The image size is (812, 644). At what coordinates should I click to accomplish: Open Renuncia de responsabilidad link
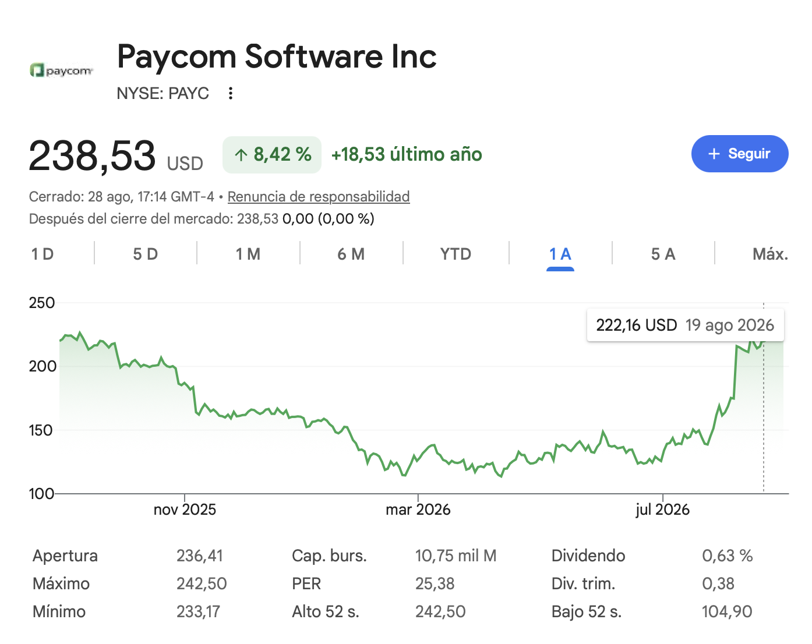click(x=319, y=197)
